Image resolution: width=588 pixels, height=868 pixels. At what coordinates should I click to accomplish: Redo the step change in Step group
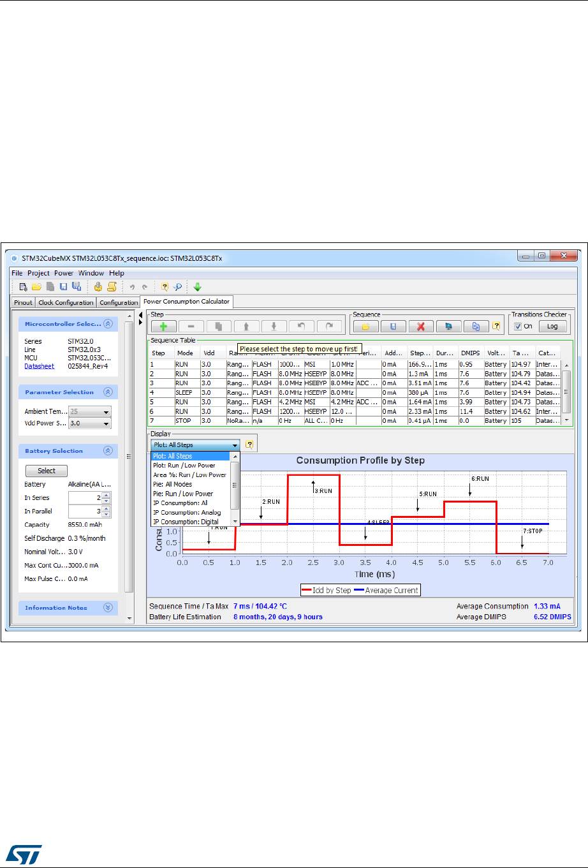[329, 326]
